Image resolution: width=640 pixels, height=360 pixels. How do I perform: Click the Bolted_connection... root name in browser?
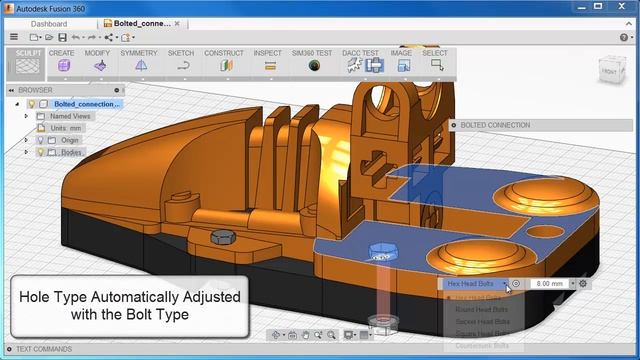click(x=87, y=104)
